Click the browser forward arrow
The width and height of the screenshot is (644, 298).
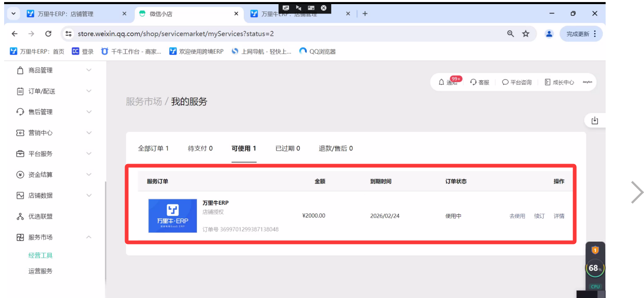tap(31, 34)
